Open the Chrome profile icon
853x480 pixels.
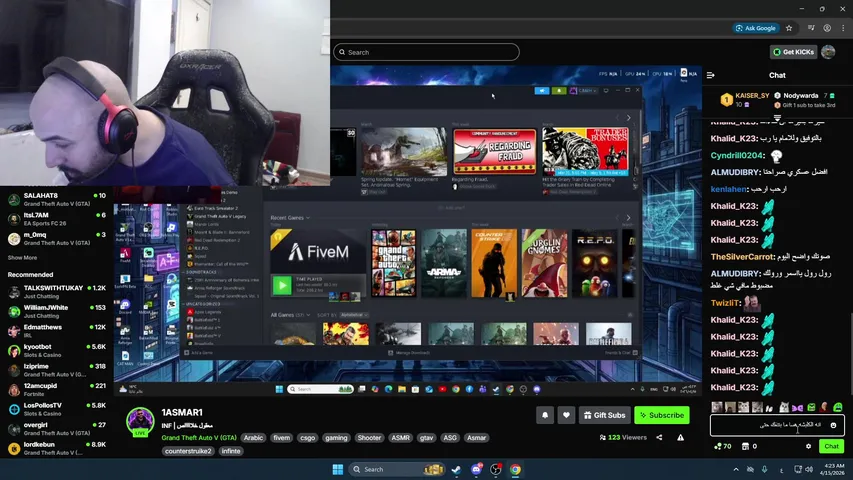pyautogui.click(x=827, y=28)
